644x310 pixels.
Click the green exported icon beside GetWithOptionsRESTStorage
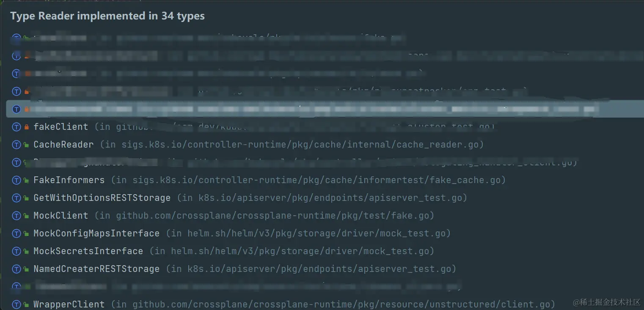pos(27,198)
